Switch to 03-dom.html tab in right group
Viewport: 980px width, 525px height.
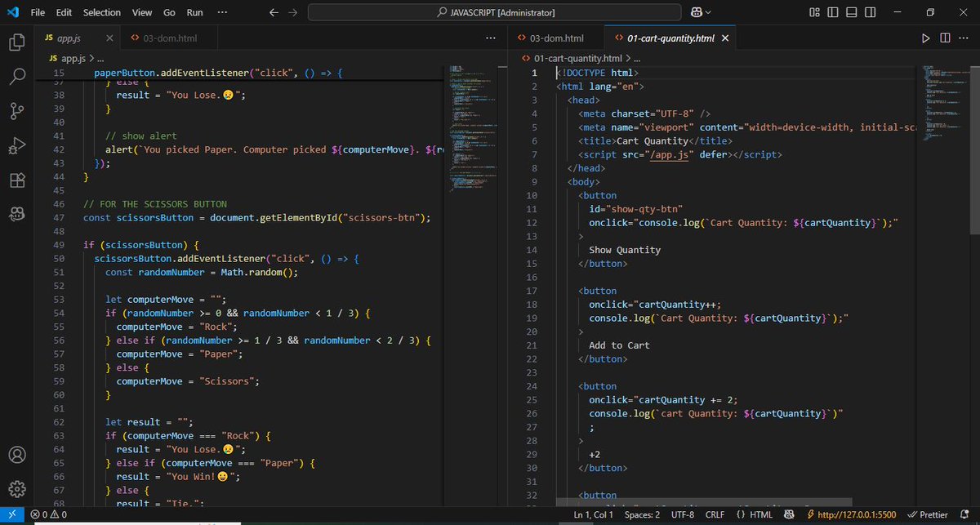(x=557, y=38)
